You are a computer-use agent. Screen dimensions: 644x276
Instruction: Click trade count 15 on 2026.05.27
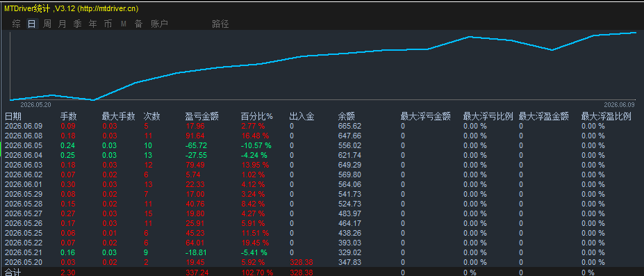pyautogui.click(x=148, y=213)
